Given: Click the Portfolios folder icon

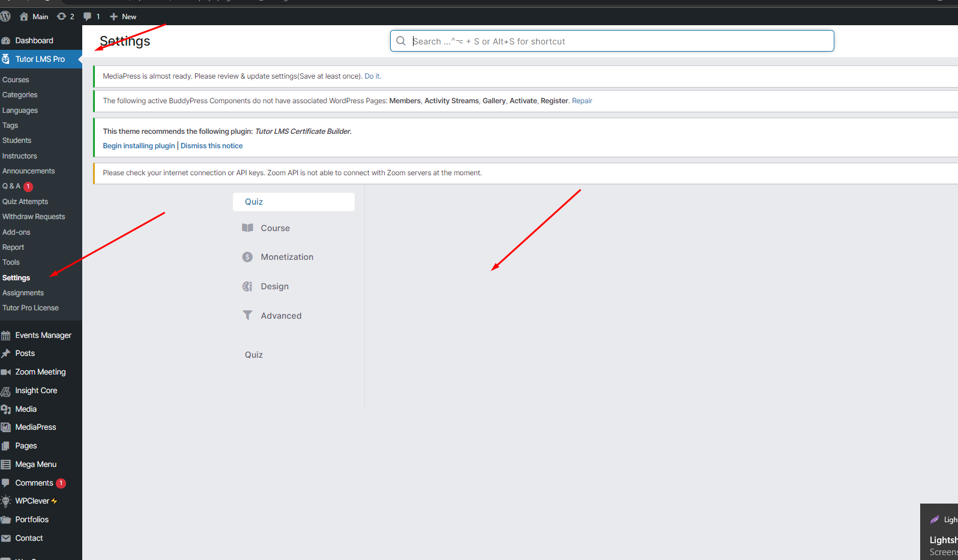Looking at the screenshot, I should 6,520.
